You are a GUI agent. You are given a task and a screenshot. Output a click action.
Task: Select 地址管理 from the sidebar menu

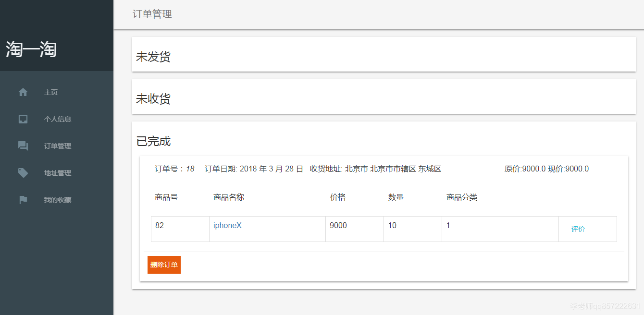tap(57, 172)
